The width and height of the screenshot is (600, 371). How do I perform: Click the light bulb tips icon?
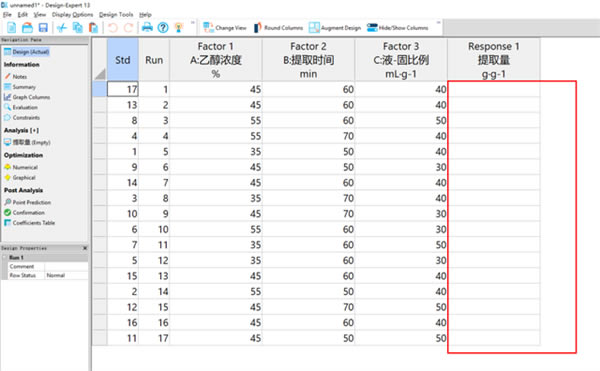[x=178, y=28]
